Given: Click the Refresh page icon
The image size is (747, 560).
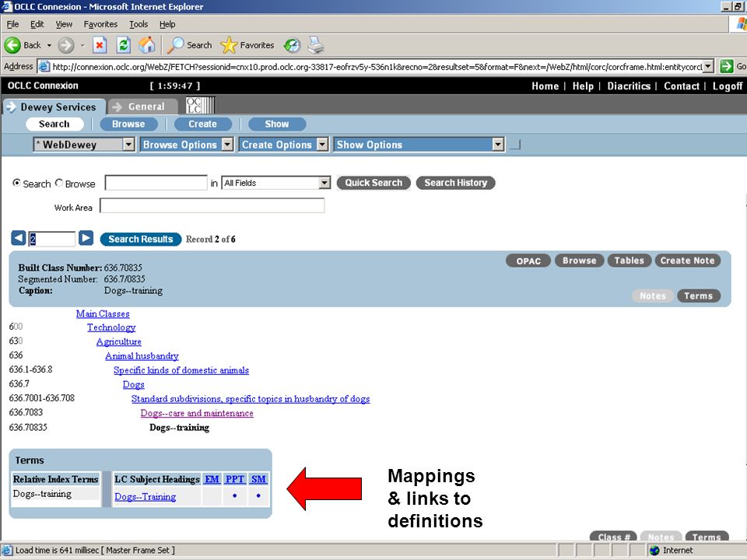Looking at the screenshot, I should (x=124, y=45).
